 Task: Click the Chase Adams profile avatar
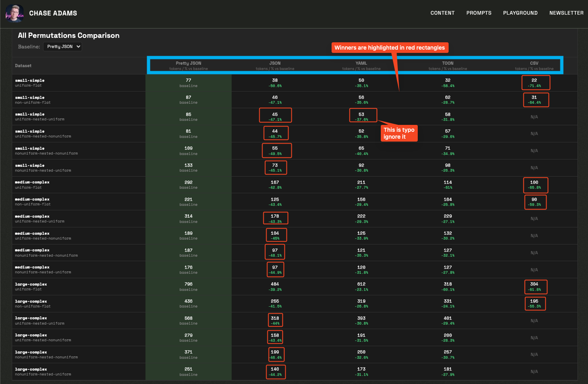coord(15,13)
